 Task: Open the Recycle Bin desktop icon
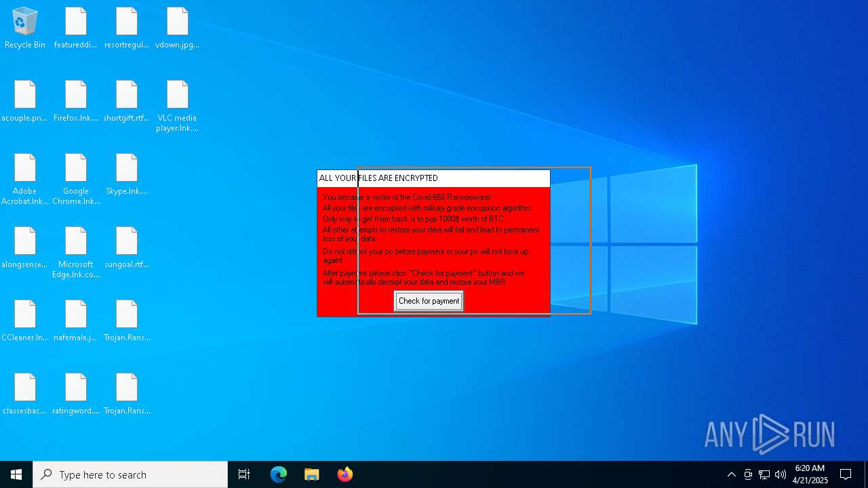tap(25, 28)
